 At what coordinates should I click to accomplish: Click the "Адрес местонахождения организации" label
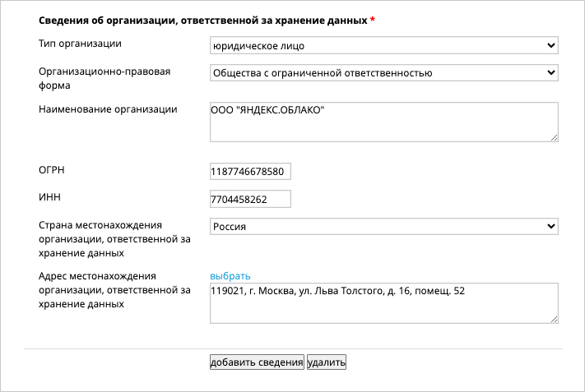pyautogui.click(x=114, y=290)
